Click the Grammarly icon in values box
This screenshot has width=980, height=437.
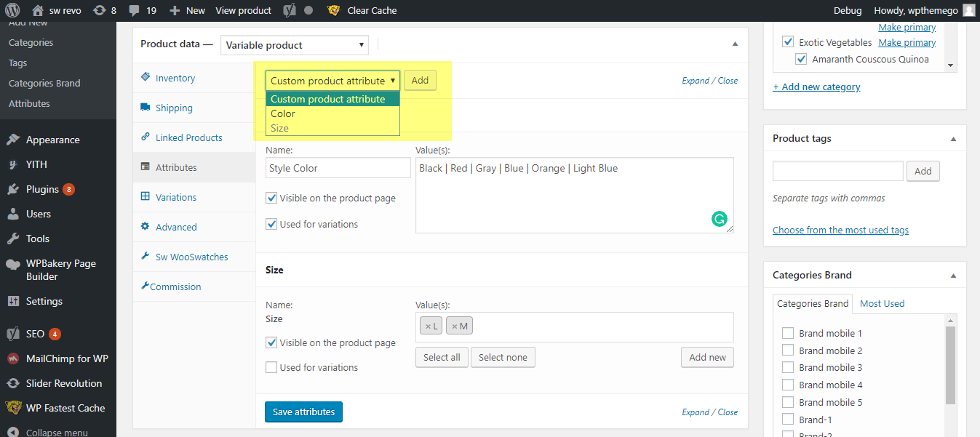pos(719,219)
